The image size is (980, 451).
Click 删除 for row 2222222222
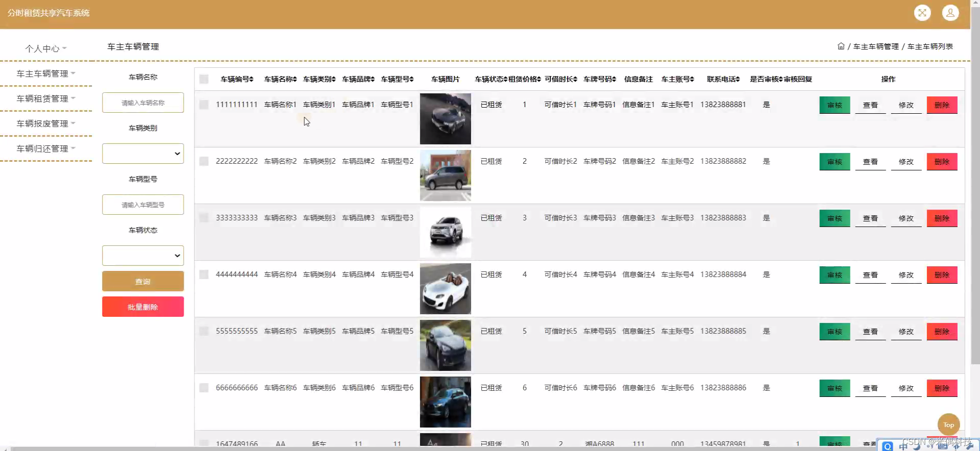(x=942, y=162)
